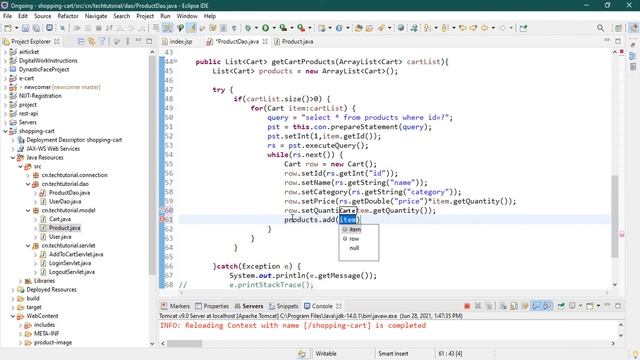Click the filter funnel icon in Project Explorer
The height and width of the screenshot is (360, 640).
[x=102, y=42]
